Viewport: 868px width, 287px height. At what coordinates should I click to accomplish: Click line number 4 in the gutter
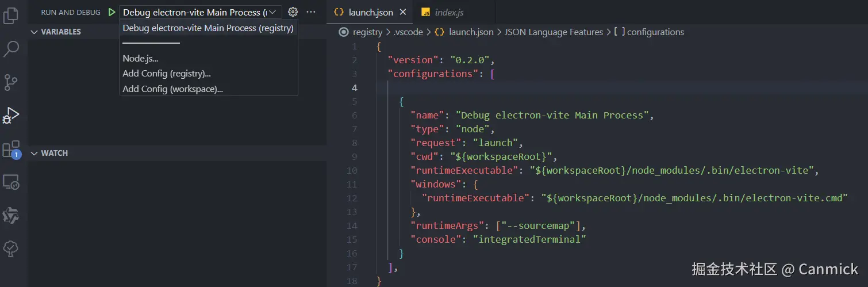[x=354, y=87]
